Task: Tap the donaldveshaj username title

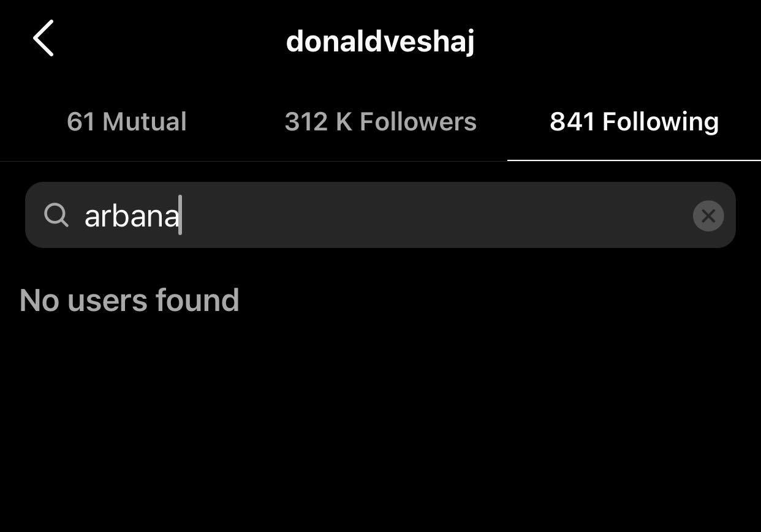Action: [380, 41]
